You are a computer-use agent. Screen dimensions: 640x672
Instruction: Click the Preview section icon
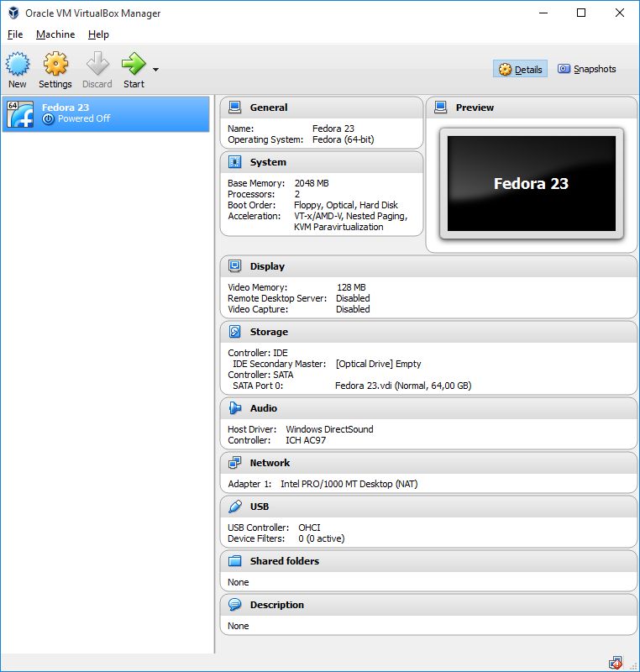[440, 108]
